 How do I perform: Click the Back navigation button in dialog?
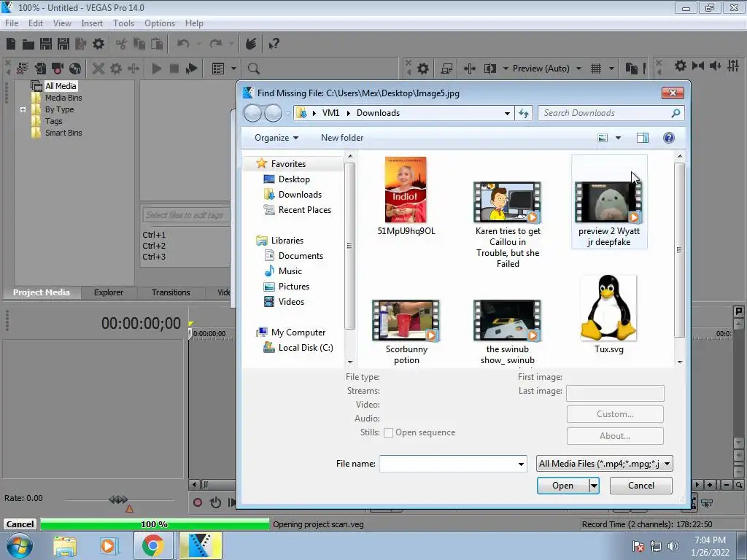252,113
